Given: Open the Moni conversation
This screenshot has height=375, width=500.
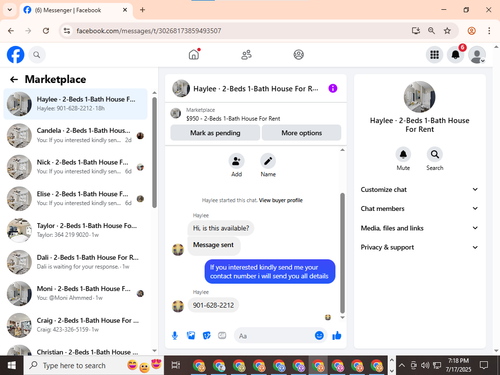Looking at the screenshot, I should tap(75, 294).
